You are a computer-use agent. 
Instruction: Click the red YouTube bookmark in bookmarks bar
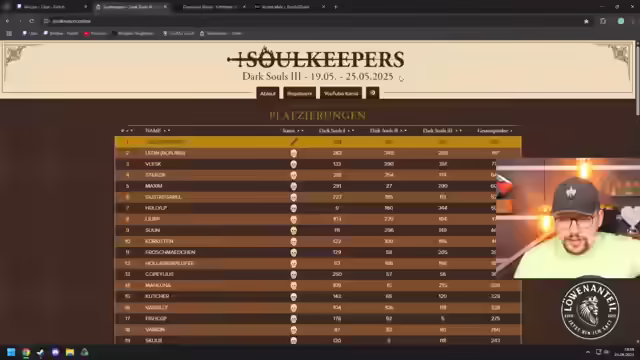[95, 33]
